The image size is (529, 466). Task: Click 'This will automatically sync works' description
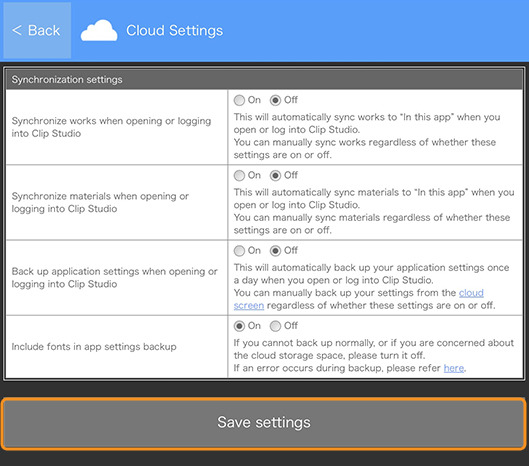[367, 136]
